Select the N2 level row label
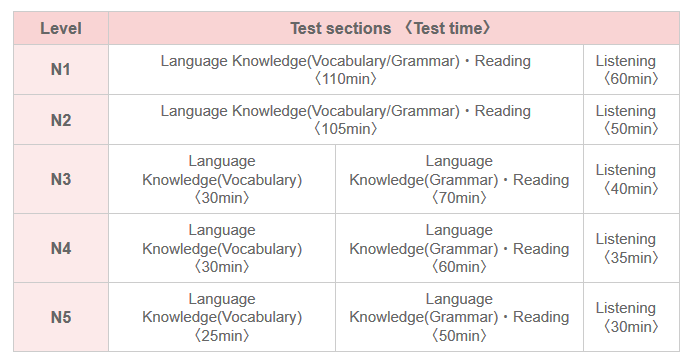Viewport: 688px width, 360px height. [x=61, y=120]
